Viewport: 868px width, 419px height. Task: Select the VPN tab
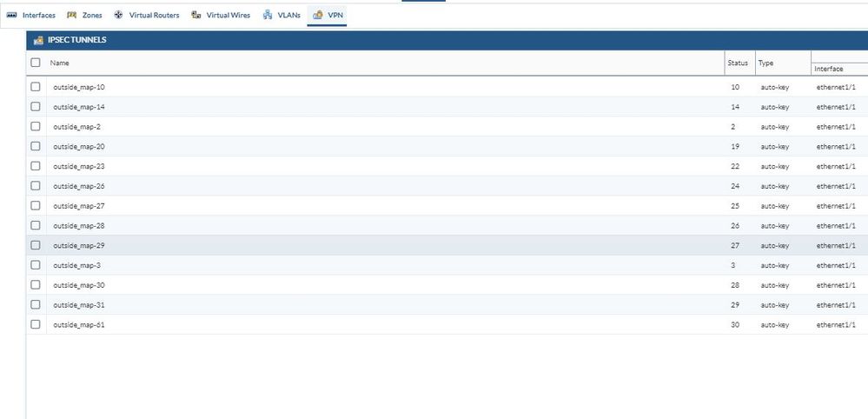tap(328, 15)
